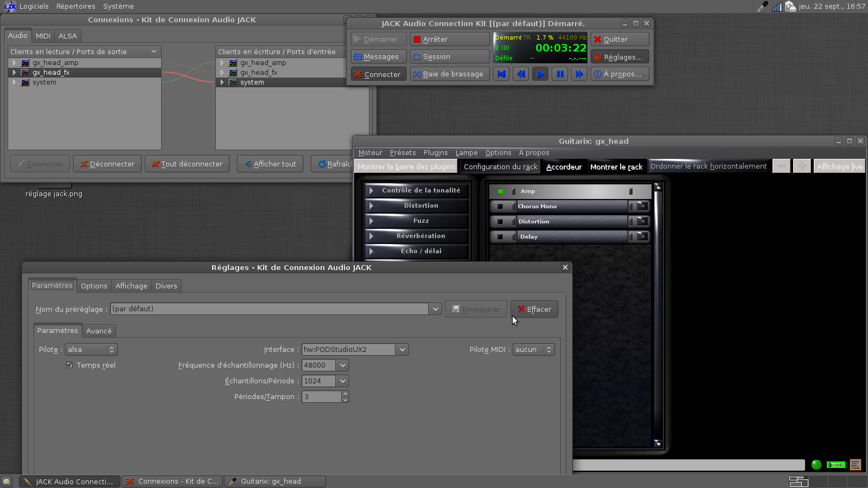Expand the Écho / délai plugin group

point(417,251)
